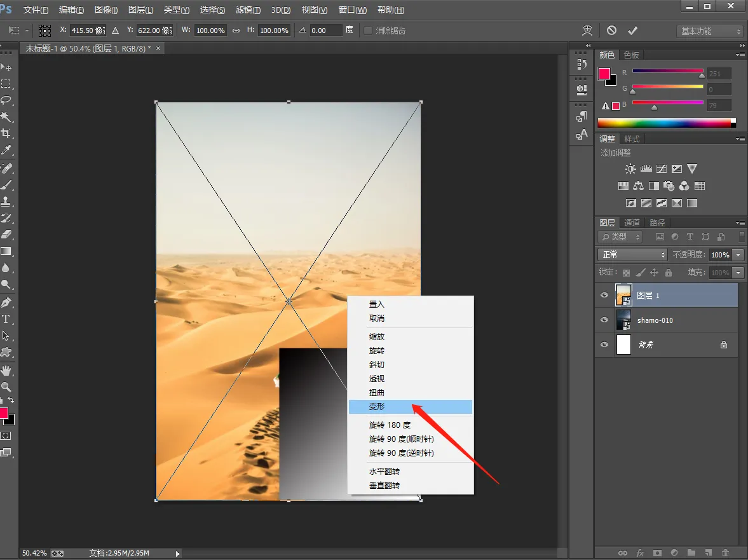Select the Clone Stamp tool

(6, 201)
